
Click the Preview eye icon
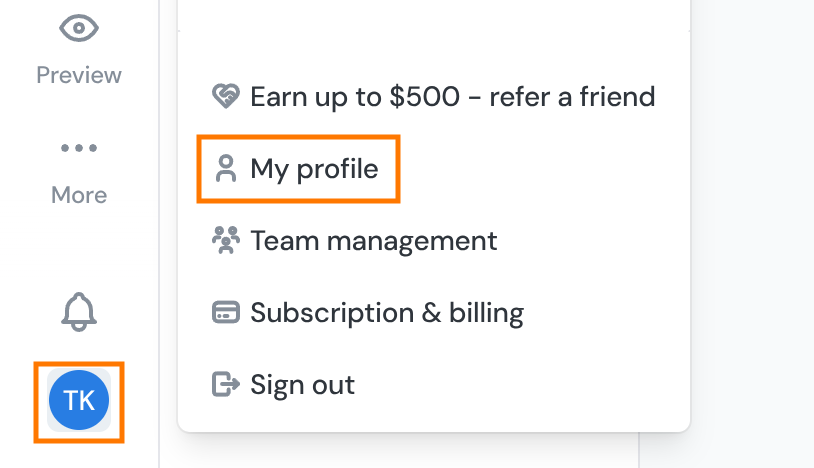[79, 28]
